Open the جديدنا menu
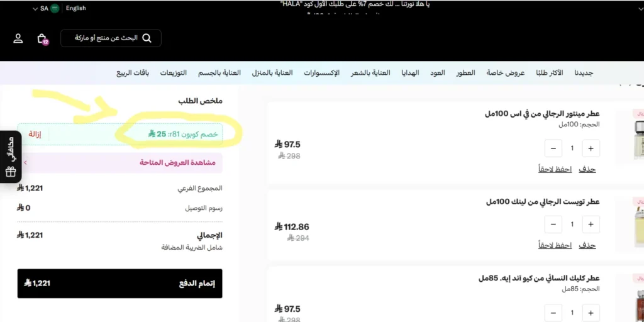 tap(584, 73)
